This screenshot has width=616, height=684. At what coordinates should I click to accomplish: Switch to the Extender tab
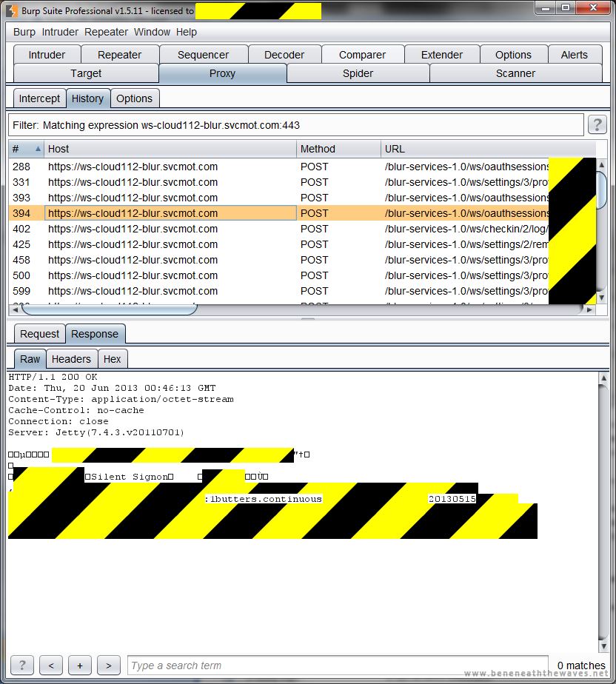(x=441, y=55)
